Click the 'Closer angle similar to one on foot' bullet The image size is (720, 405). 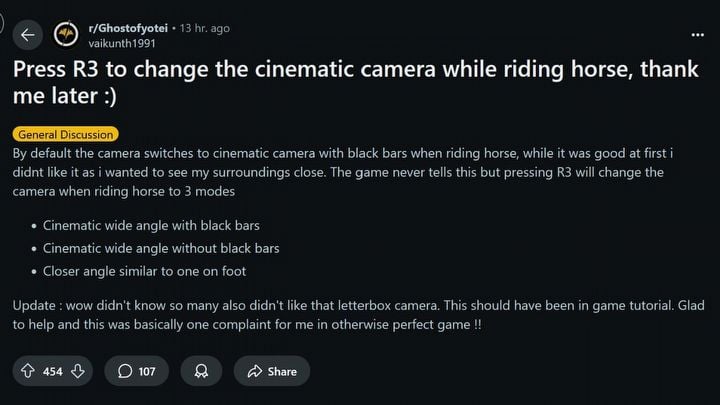coord(145,270)
